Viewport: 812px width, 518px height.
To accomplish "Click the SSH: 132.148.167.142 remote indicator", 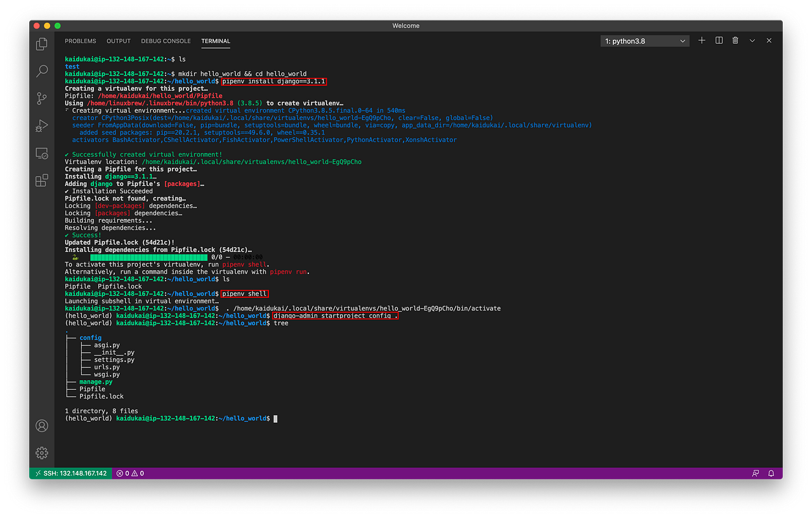I will click(71, 474).
